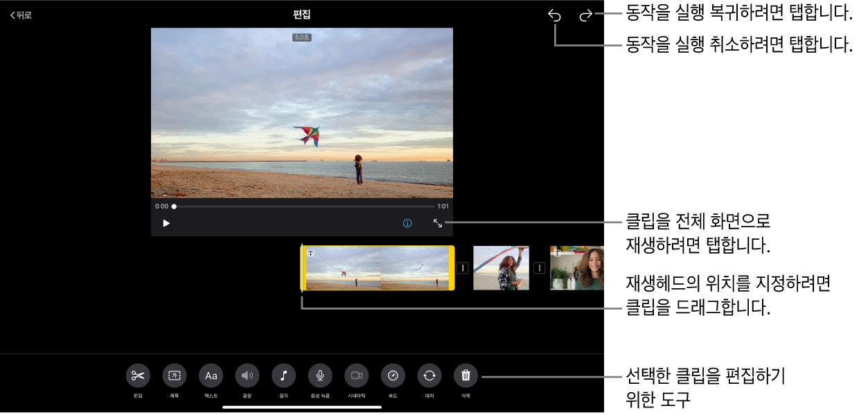The width and height of the screenshot is (868, 415).
Task: Click the 5.0초 duration label
Action: coord(302,37)
